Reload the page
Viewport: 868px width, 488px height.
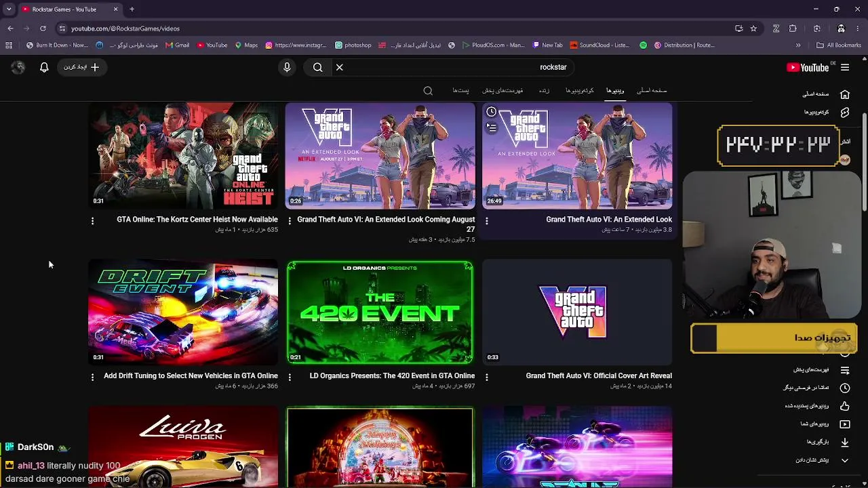coord(43,28)
